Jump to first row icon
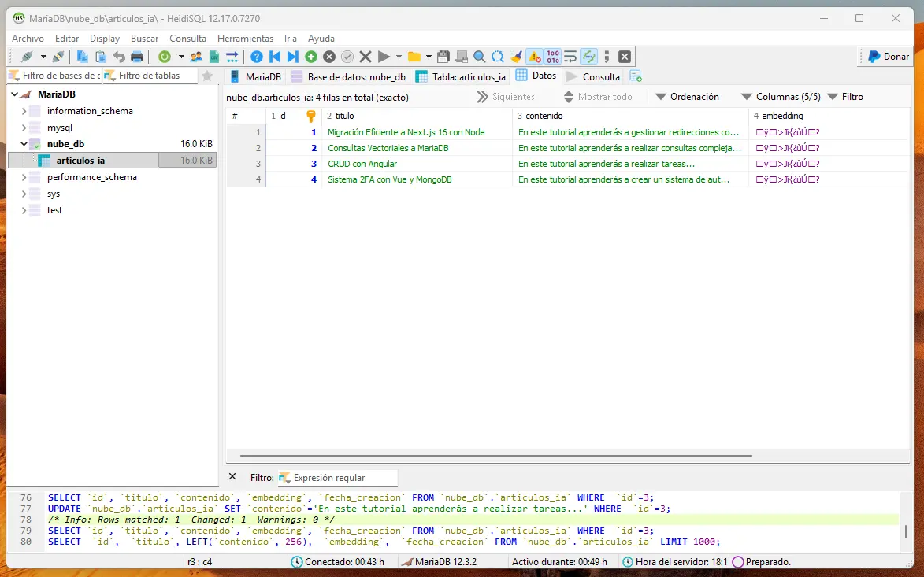The height and width of the screenshot is (577, 924). point(275,57)
